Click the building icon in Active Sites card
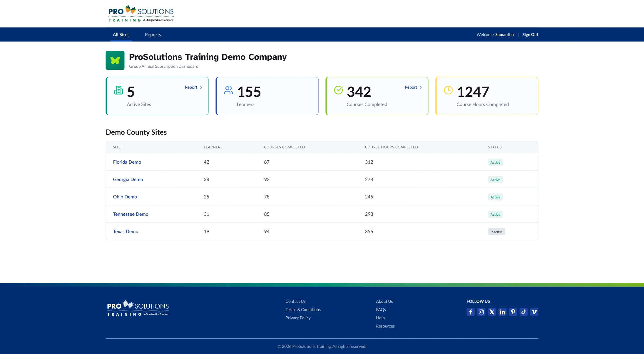Viewport: 644px width, 354px height. coord(118,90)
